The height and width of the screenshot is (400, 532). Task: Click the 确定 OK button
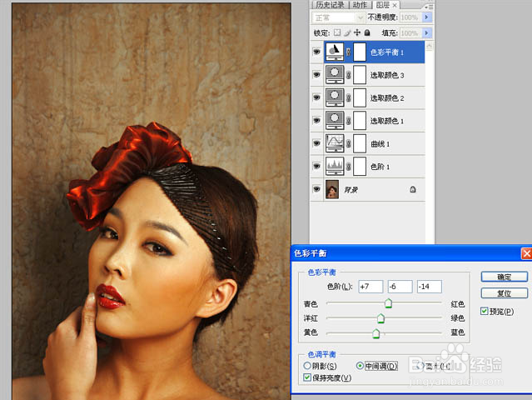505,277
